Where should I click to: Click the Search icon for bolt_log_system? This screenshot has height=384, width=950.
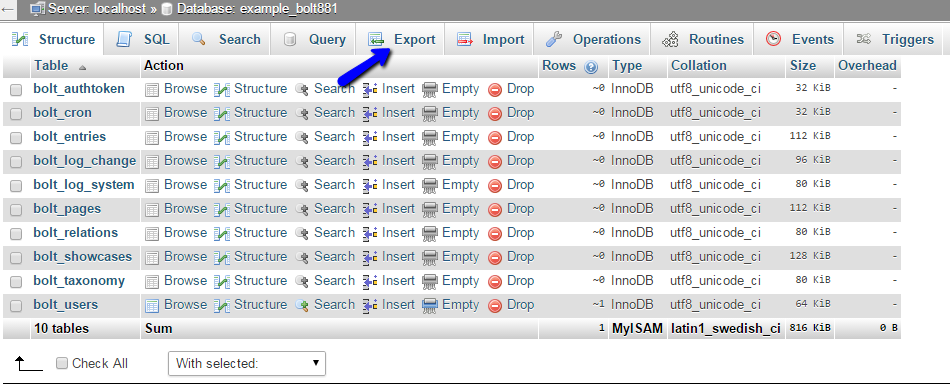pyautogui.click(x=302, y=185)
